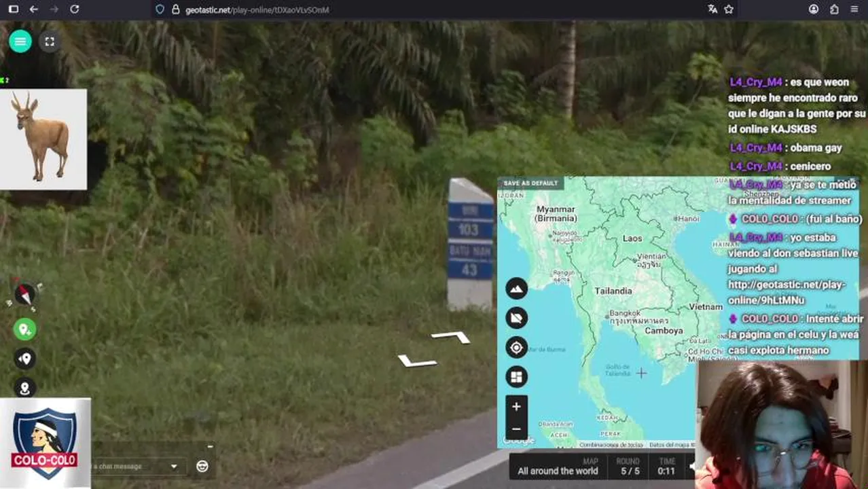Open the emoji picker in chat

(x=202, y=466)
